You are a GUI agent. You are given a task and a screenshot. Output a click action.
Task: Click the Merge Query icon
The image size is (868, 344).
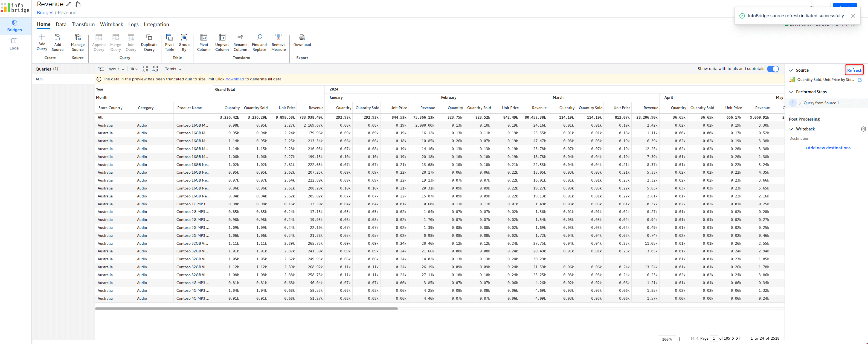[115, 37]
